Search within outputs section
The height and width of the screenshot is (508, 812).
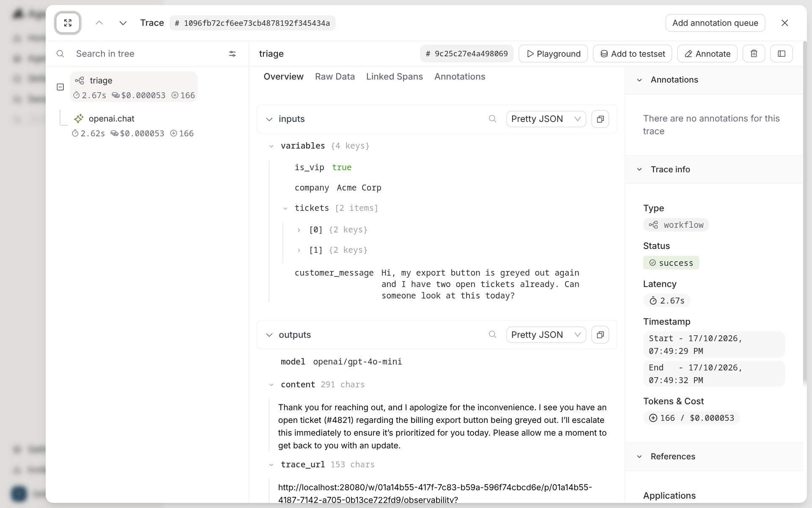[x=492, y=335]
